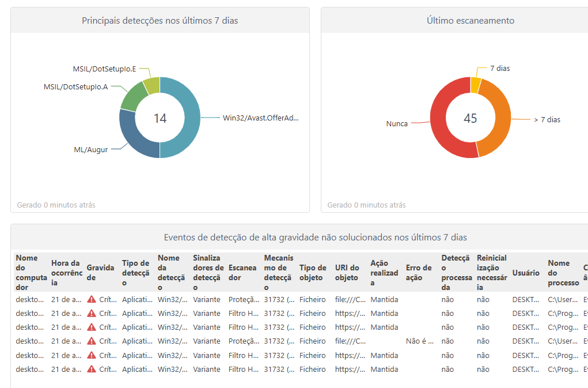Click the total 45 in the scan donut center
The image size is (588, 388).
(x=471, y=118)
